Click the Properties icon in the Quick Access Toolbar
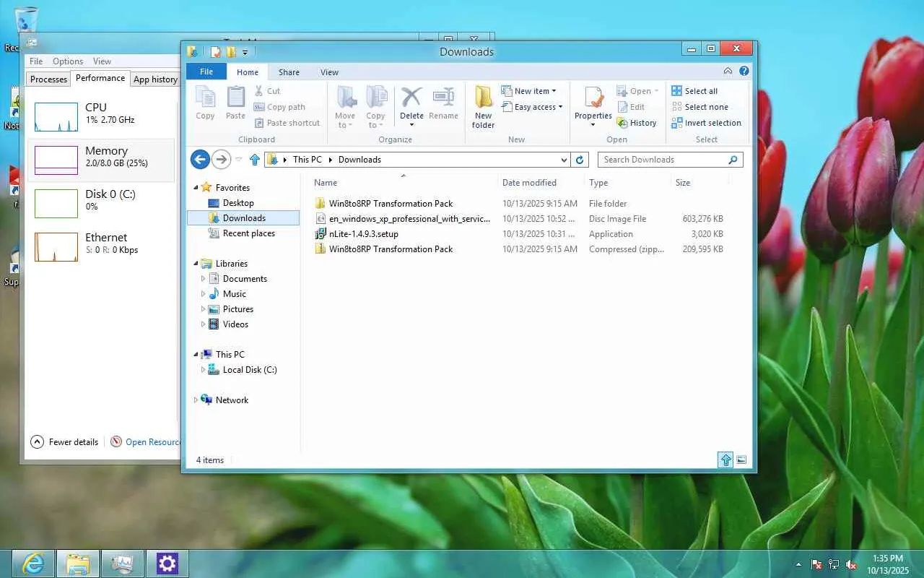Image resolution: width=924 pixels, height=578 pixels. (215, 52)
